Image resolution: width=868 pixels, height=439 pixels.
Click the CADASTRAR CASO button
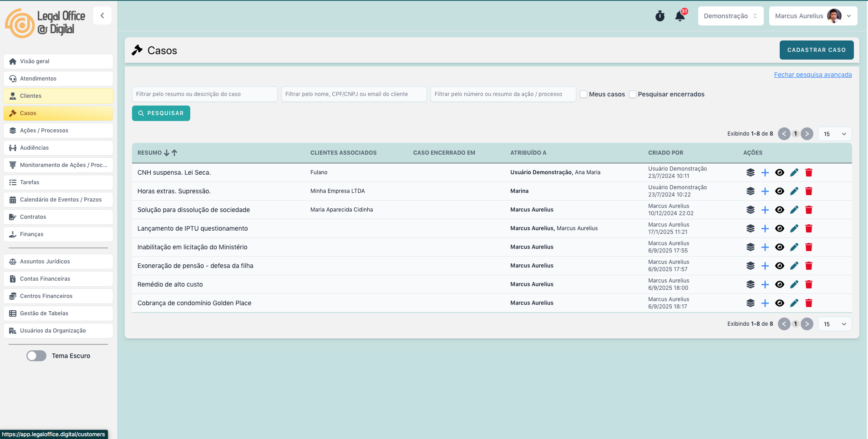click(x=816, y=50)
